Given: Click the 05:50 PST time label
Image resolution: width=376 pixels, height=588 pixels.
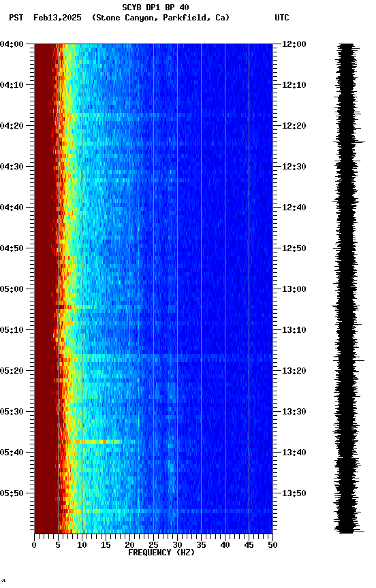Looking at the screenshot, I should coord(12,493).
